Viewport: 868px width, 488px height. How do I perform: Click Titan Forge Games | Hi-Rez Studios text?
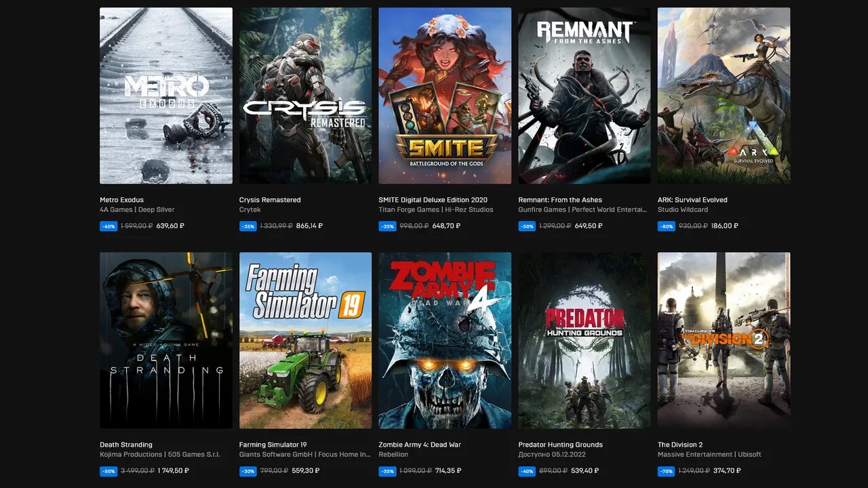click(436, 210)
